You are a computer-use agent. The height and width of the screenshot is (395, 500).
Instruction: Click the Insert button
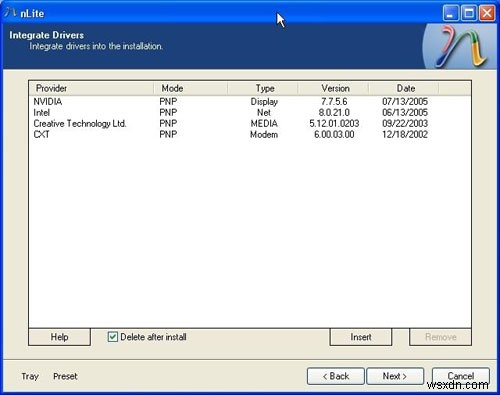click(x=361, y=337)
